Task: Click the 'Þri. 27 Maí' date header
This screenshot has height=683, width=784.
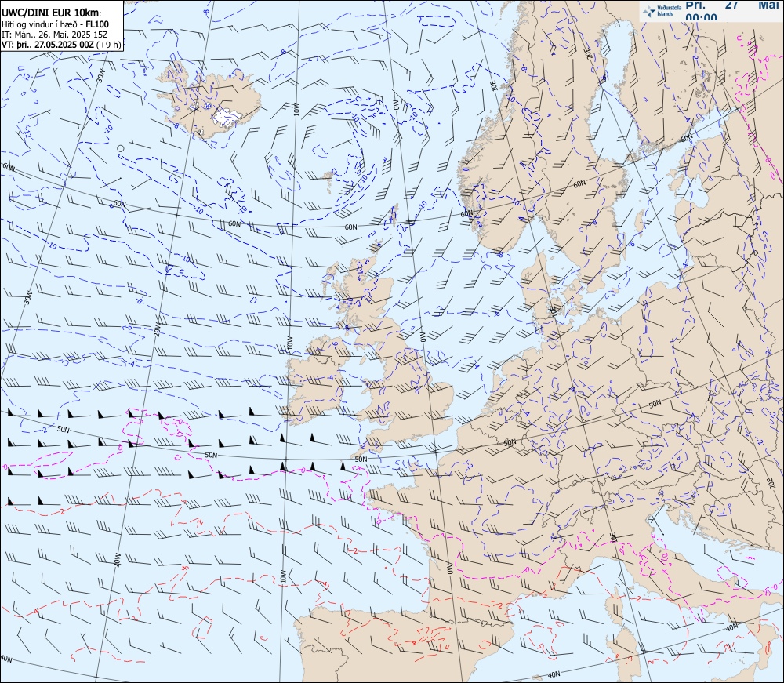Action: [x=734, y=5]
